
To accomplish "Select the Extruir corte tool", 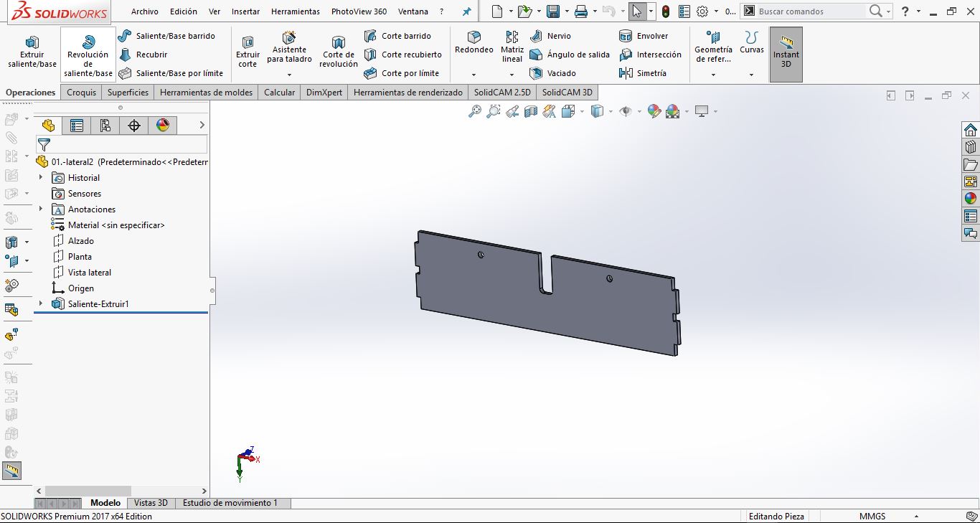I will pyautogui.click(x=248, y=52).
